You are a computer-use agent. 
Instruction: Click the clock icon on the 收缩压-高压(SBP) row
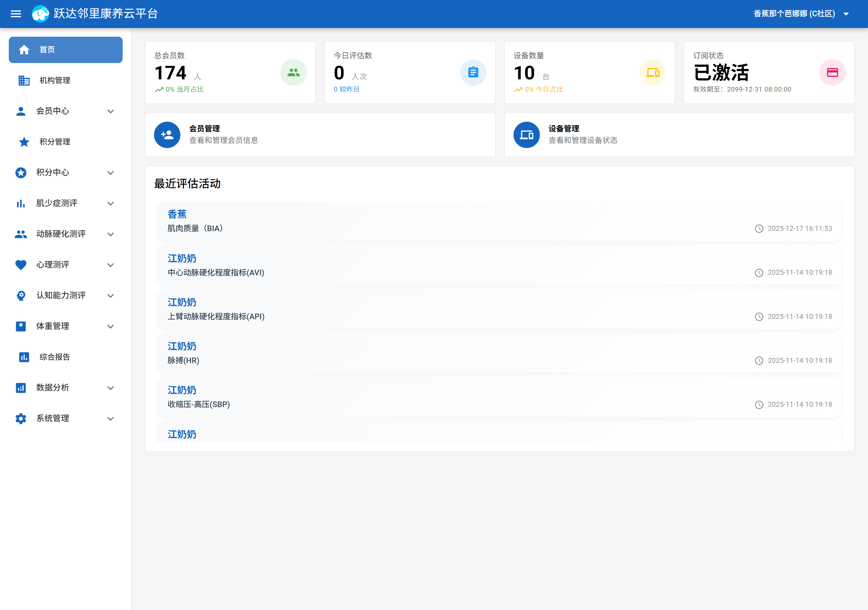[759, 405]
